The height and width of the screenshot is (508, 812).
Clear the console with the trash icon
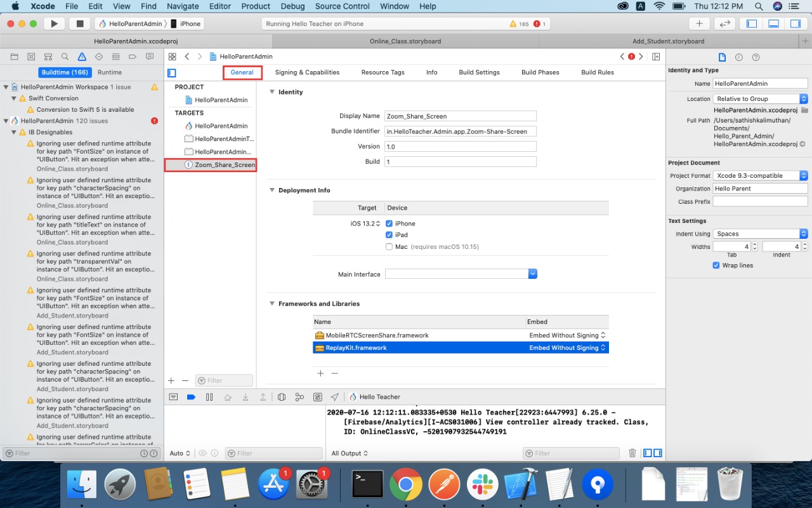pyautogui.click(x=632, y=453)
